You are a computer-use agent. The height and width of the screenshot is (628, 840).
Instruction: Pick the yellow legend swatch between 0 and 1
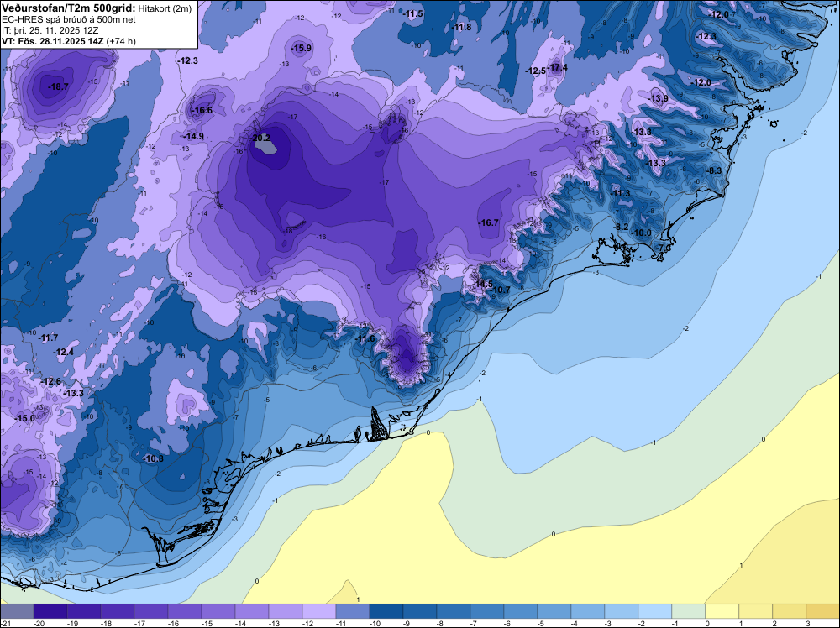[x=722, y=611]
